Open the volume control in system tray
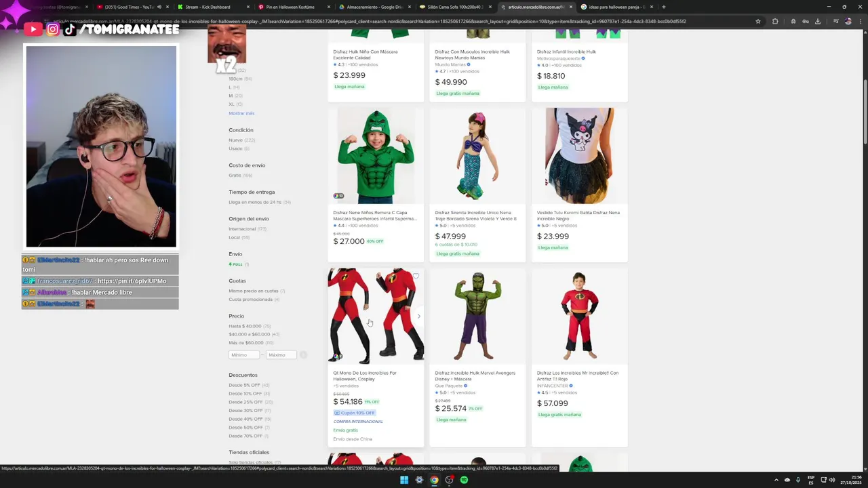 tap(831, 480)
